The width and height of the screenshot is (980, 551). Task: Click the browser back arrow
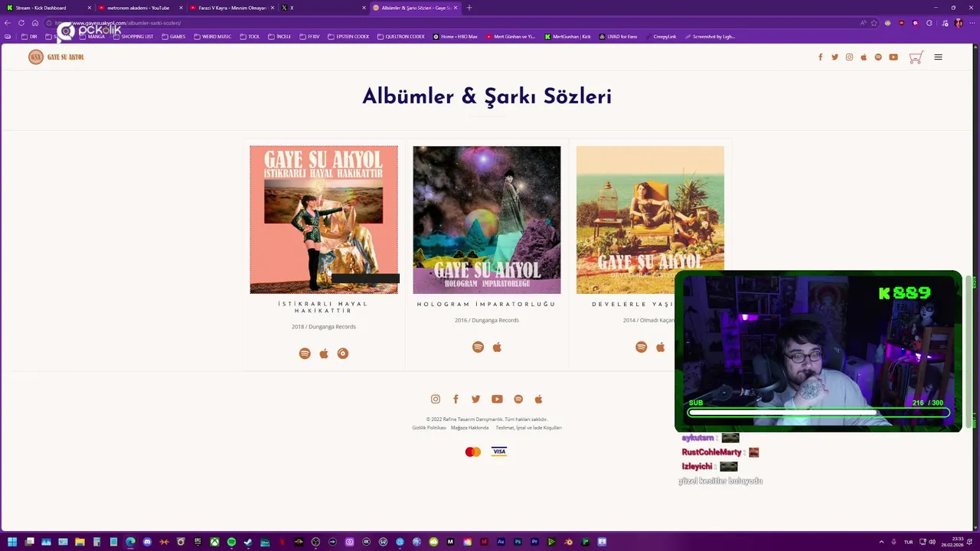8,23
